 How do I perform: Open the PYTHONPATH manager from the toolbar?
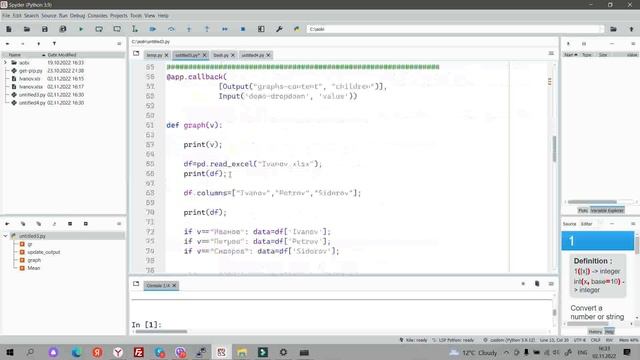297,29
